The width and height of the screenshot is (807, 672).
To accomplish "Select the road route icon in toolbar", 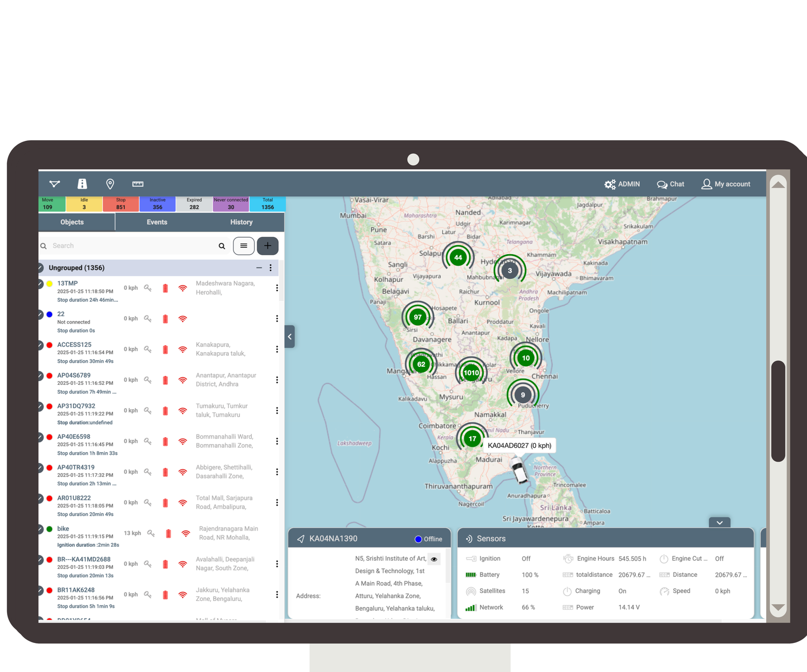I will pyautogui.click(x=82, y=184).
